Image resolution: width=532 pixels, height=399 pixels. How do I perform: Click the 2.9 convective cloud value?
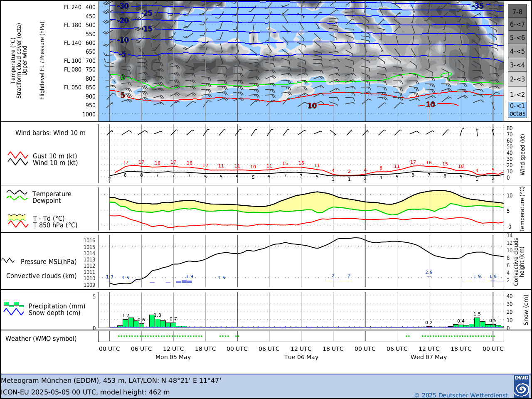pos(429,273)
